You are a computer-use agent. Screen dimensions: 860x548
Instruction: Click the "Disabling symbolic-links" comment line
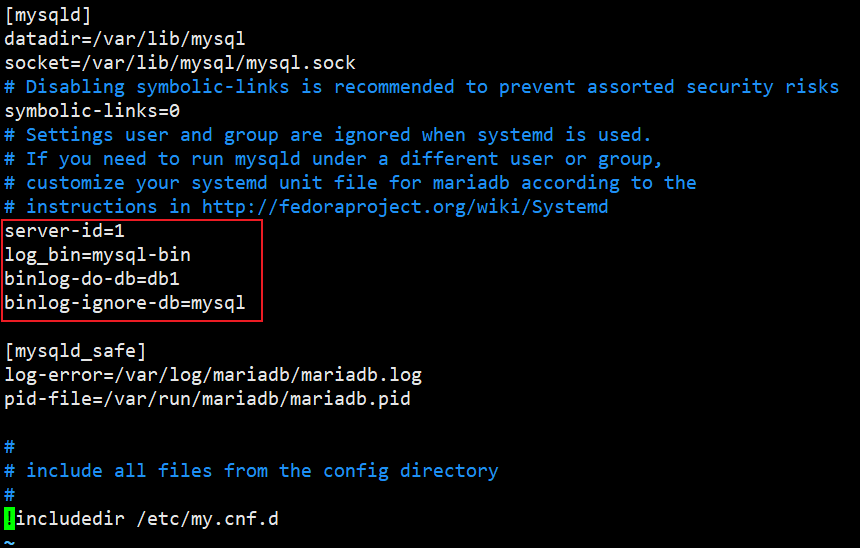pos(421,87)
